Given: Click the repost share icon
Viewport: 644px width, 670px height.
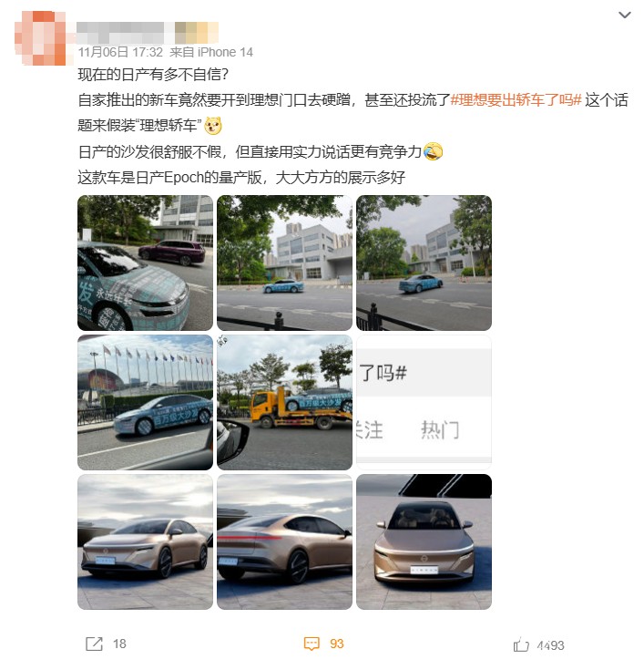Looking at the screenshot, I should click(x=94, y=644).
